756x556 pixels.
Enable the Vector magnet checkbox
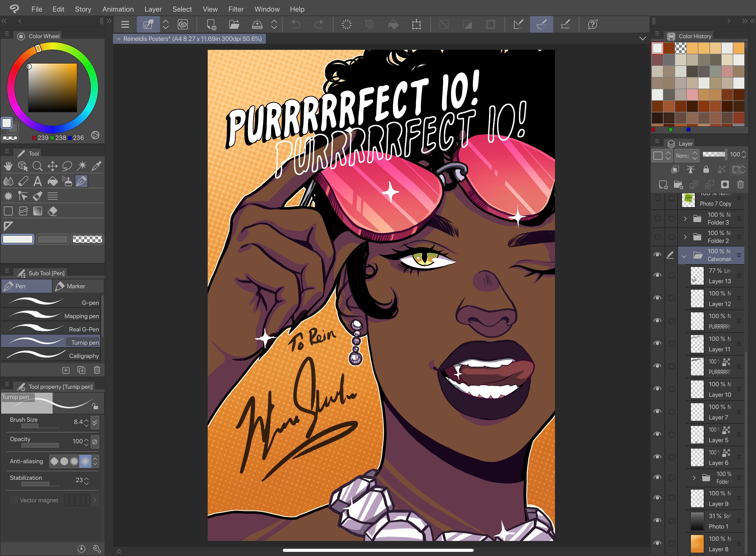coord(14,500)
